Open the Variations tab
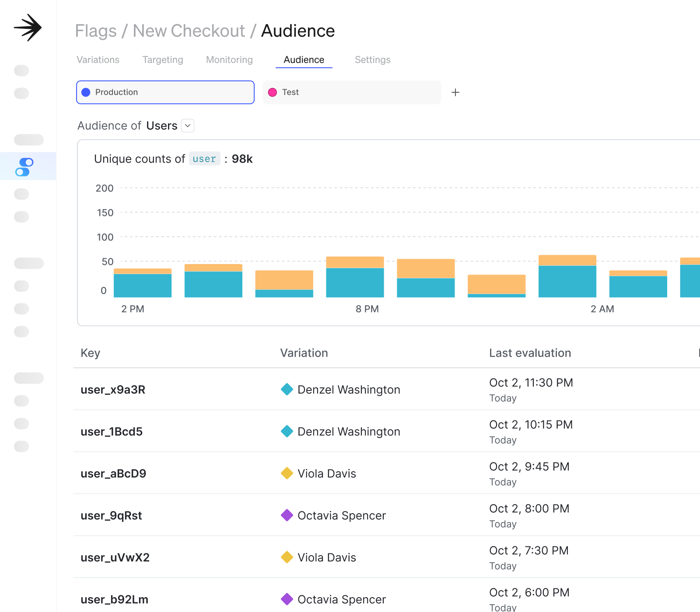 pyautogui.click(x=98, y=60)
